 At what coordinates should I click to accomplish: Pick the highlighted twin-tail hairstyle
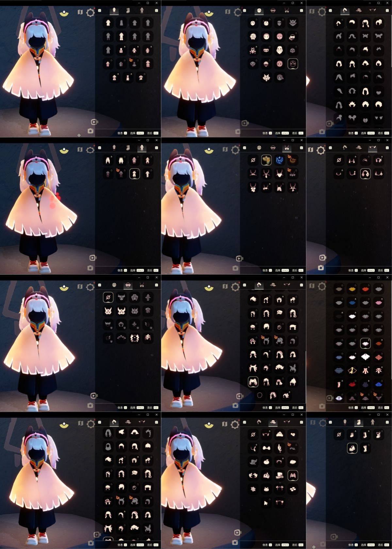coord(253,381)
